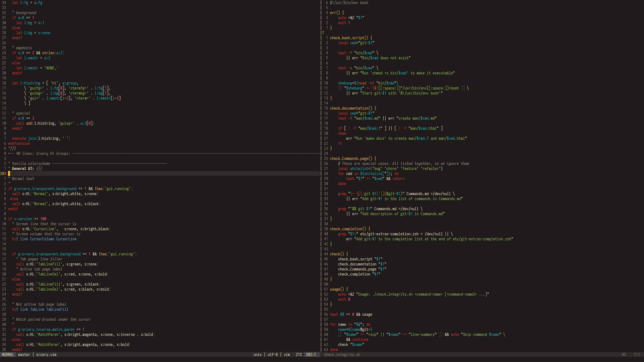Select the check_integrity.sh statusline label
Image resolution: width=644 pixels, height=362 pixels.
coord(342,354)
